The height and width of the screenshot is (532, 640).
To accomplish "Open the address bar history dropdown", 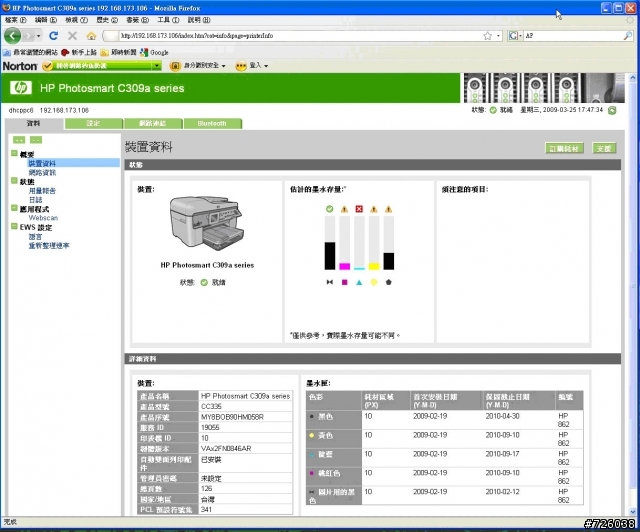I will tap(498, 36).
